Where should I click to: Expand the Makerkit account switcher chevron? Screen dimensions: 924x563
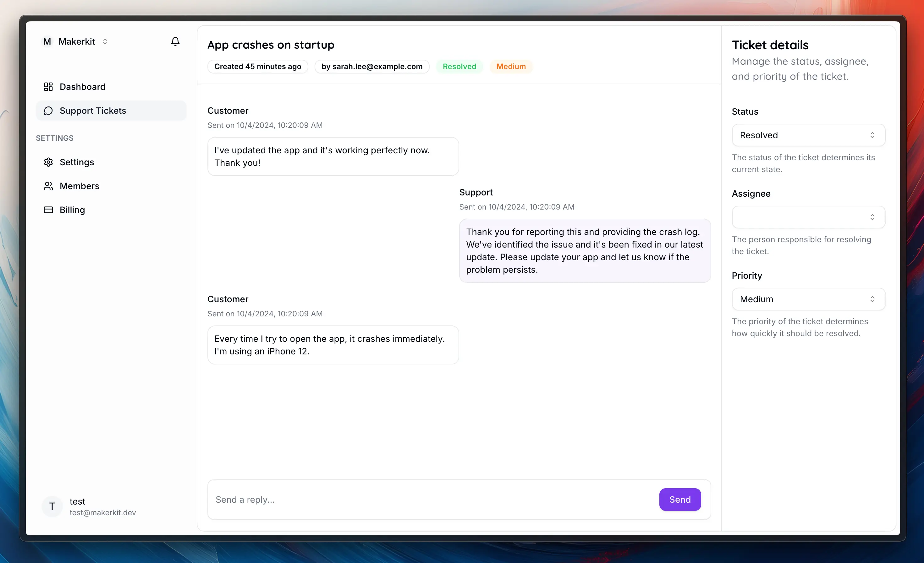(x=105, y=41)
